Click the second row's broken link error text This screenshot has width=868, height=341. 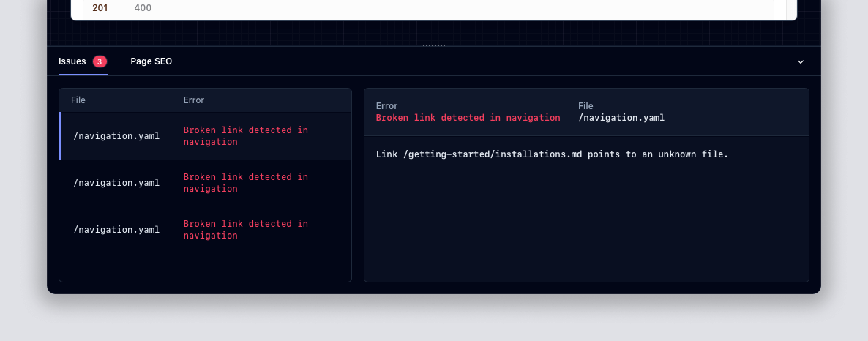(245, 183)
